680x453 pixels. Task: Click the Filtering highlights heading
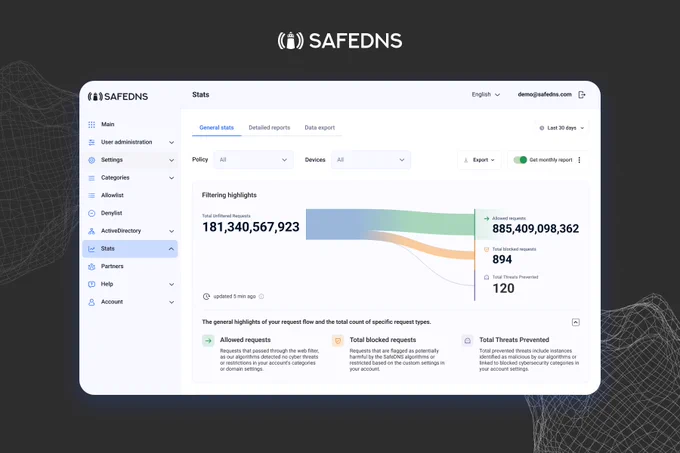coord(229,196)
